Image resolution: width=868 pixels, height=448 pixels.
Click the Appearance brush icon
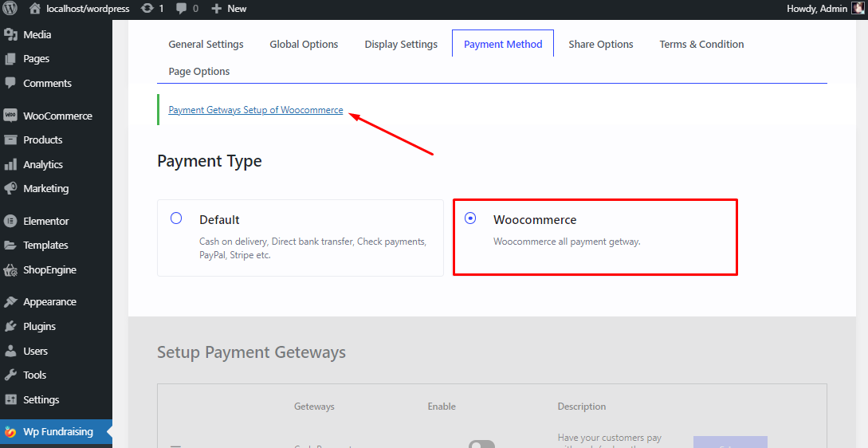10,302
